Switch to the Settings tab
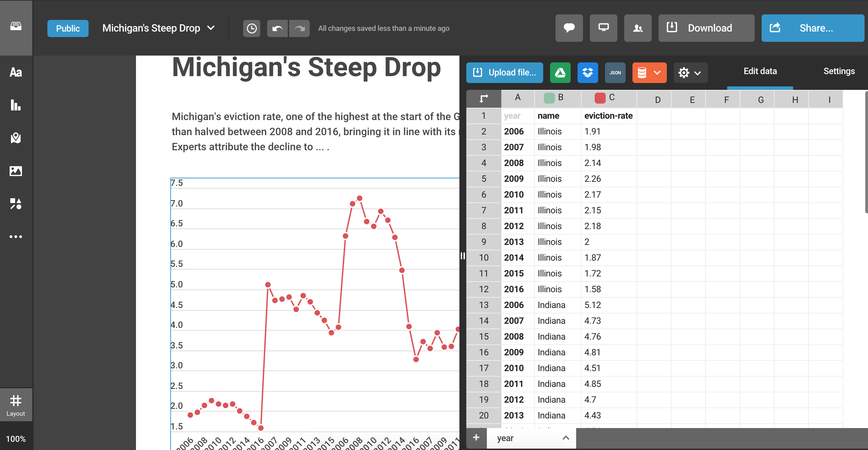868x450 pixels. point(839,71)
